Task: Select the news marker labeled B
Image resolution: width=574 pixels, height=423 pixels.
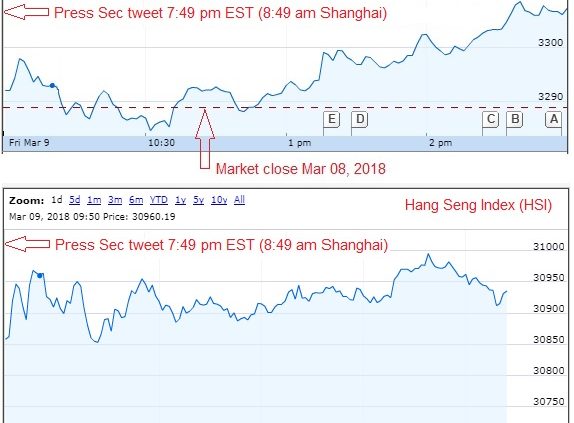Action: click(515, 119)
